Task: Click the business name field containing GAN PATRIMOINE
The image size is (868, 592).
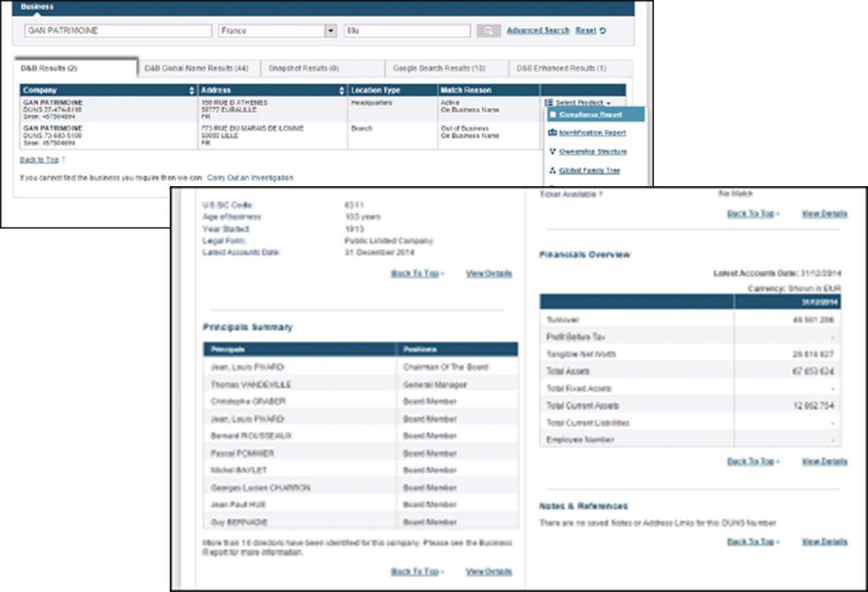Action: click(x=118, y=31)
